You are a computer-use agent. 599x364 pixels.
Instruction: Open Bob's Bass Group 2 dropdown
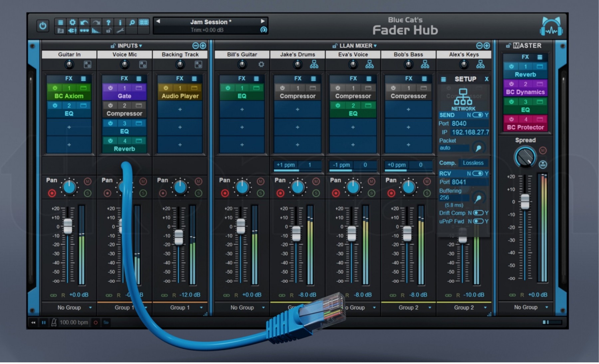[x=409, y=308]
